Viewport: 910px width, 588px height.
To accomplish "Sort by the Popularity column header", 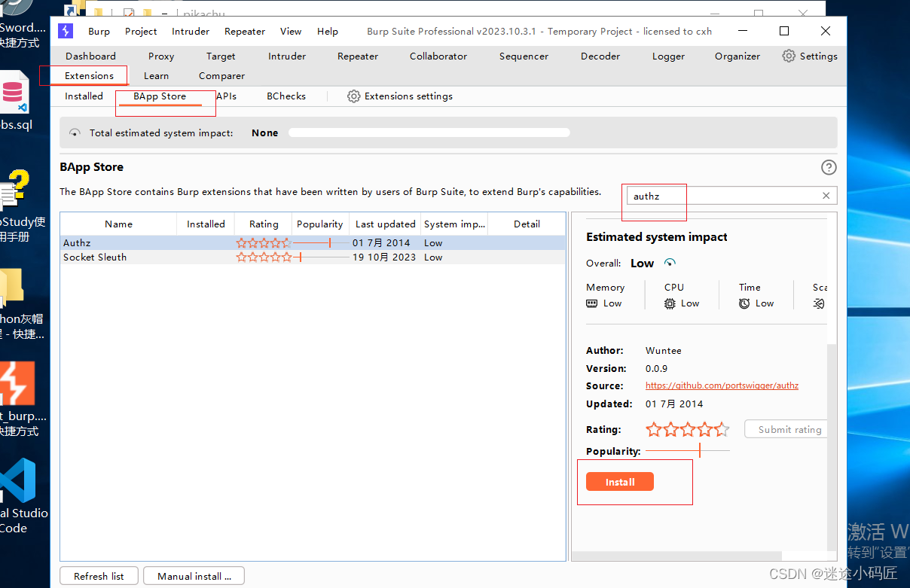I will click(x=319, y=224).
